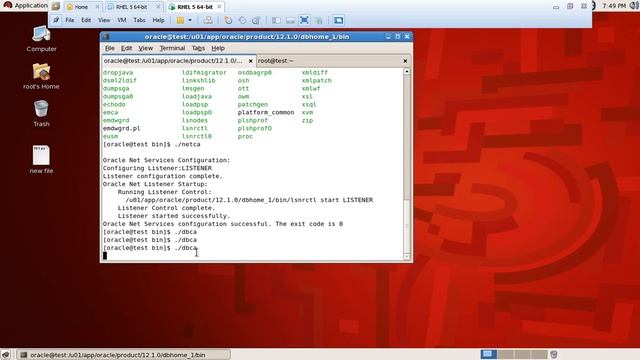Open VMware Help menu
This screenshot has height=360, width=640.
(158, 20)
